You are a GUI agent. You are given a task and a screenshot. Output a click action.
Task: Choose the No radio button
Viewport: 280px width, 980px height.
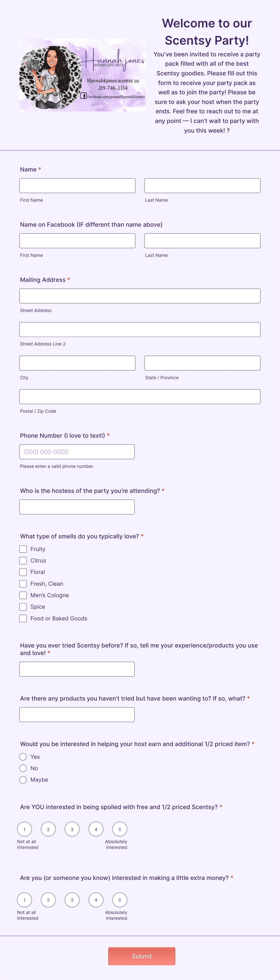[23, 768]
